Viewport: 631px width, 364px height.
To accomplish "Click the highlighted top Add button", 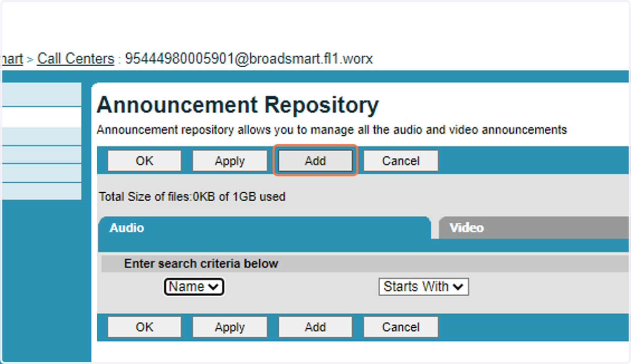I will click(315, 161).
